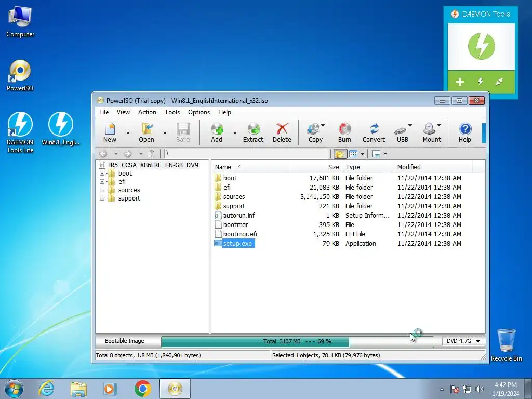This screenshot has width=532, height=399.
Task: Click the Burn toolbar icon
Action: point(344,132)
